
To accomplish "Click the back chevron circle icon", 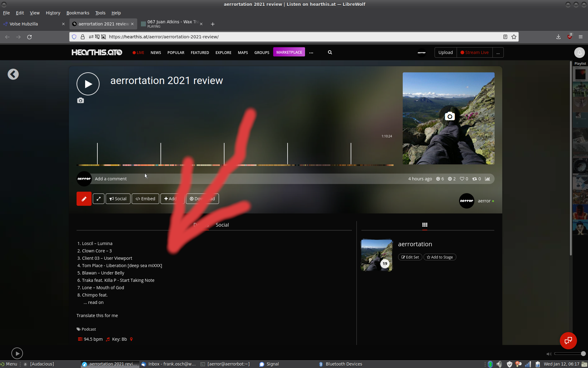I will point(13,74).
